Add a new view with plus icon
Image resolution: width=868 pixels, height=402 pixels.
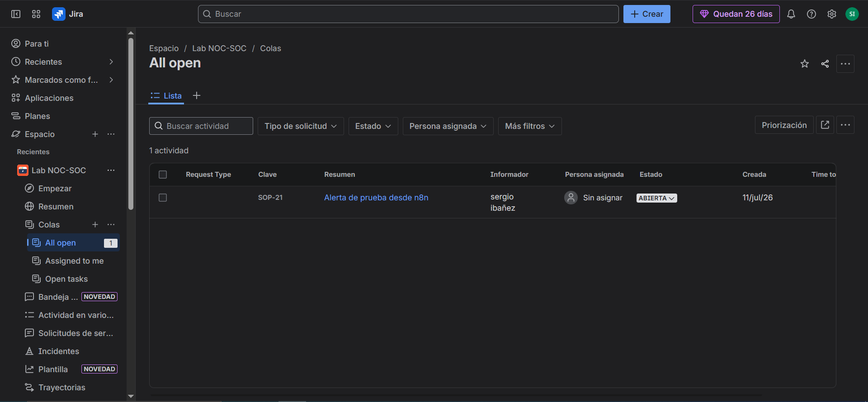[197, 95]
